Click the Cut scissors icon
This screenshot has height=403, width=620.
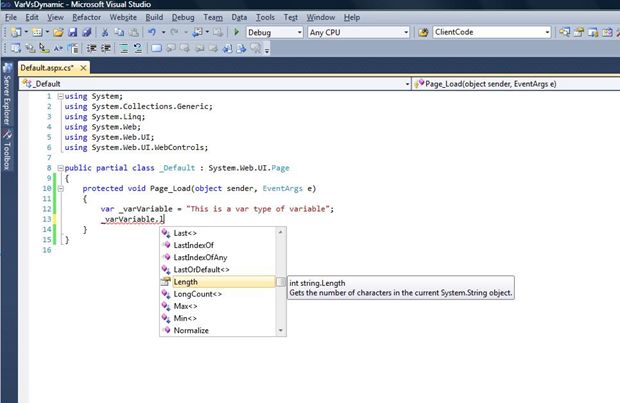[x=106, y=33]
